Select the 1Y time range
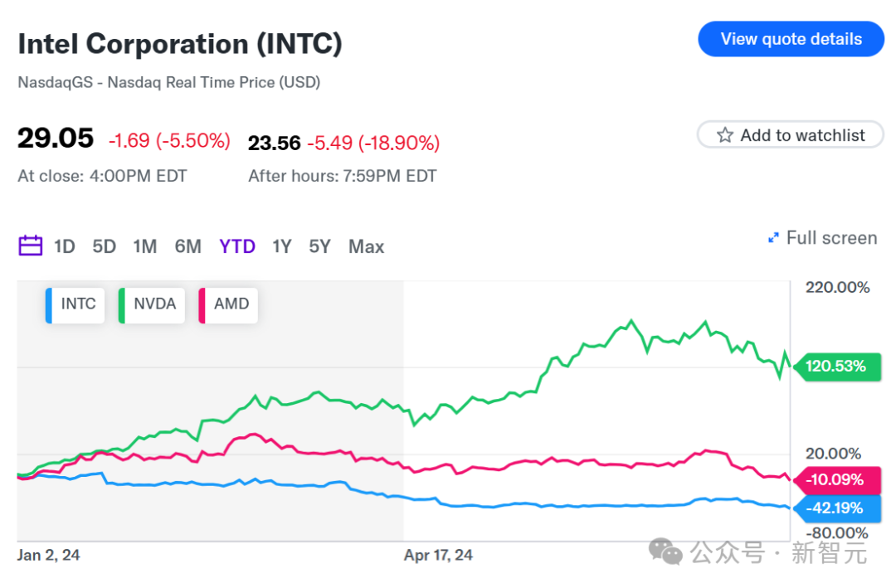Image resolution: width=896 pixels, height=588 pixels. (282, 246)
